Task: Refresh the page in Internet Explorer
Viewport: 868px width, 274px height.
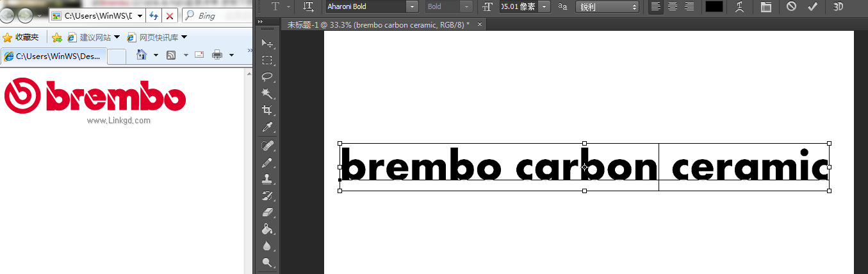Action: click(154, 15)
